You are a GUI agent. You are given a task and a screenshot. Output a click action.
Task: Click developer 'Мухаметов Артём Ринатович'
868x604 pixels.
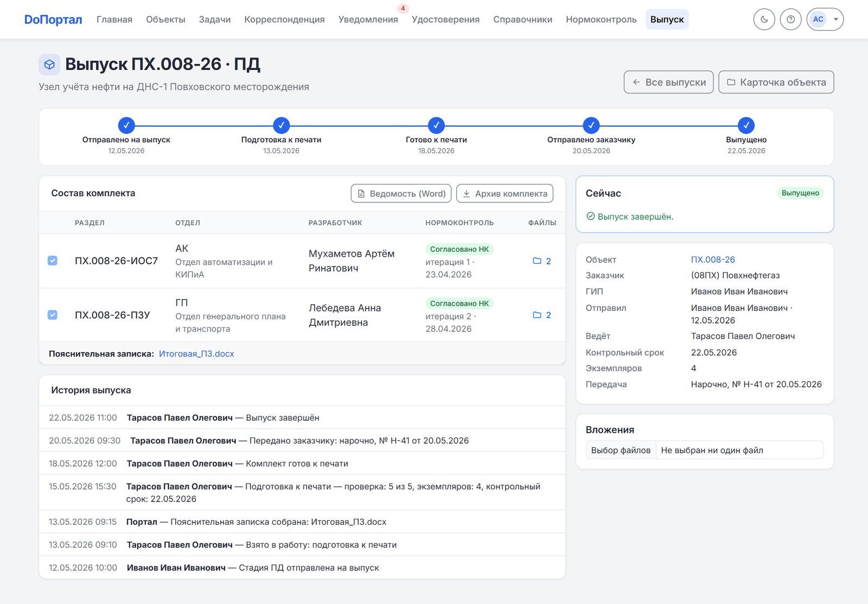tap(352, 261)
